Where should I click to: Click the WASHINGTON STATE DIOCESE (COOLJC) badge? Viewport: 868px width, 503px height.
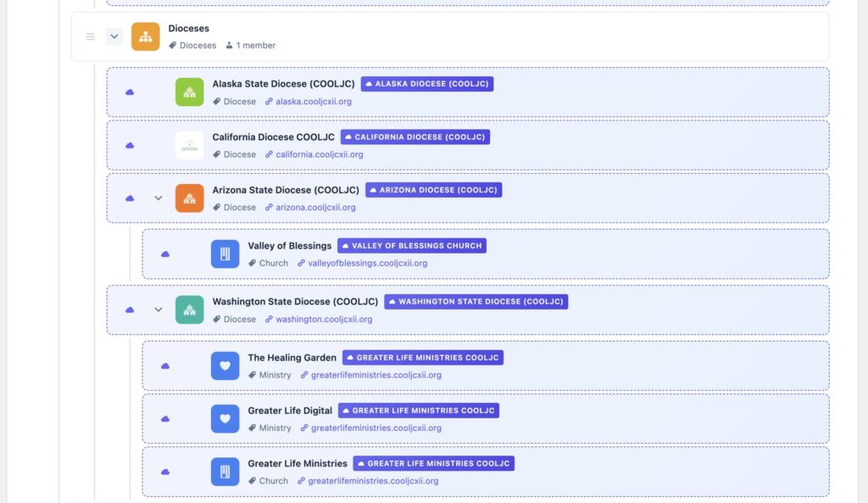pyautogui.click(x=476, y=301)
